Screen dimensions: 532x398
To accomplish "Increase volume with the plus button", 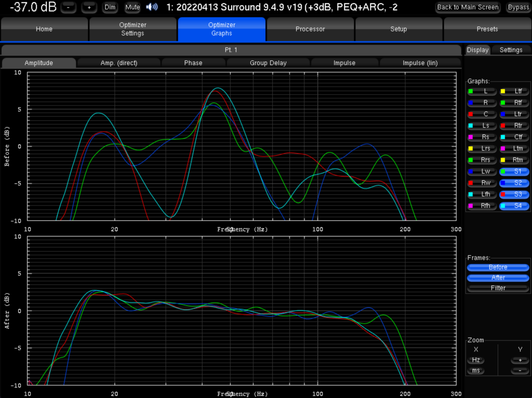I will (89, 7).
